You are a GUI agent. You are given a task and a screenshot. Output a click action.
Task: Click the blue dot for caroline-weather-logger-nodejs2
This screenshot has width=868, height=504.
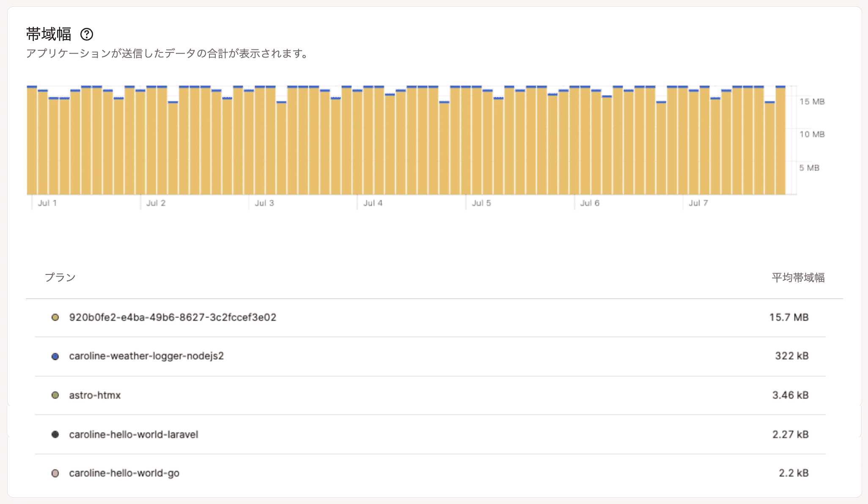pos(55,356)
